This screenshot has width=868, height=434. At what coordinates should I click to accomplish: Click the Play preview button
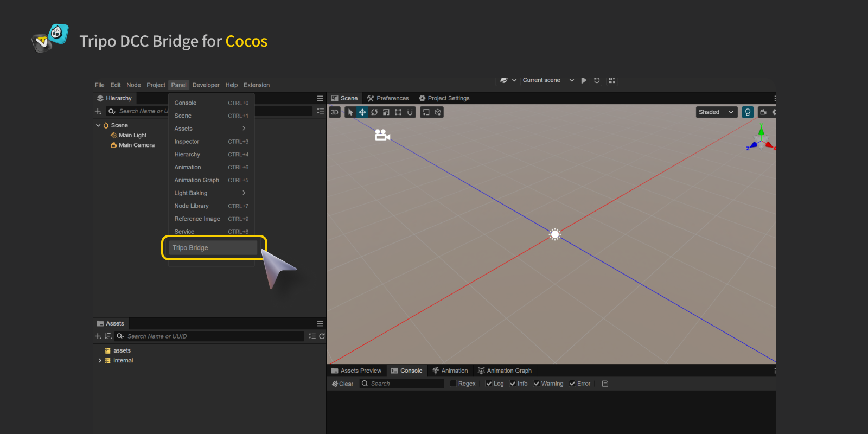[584, 80]
